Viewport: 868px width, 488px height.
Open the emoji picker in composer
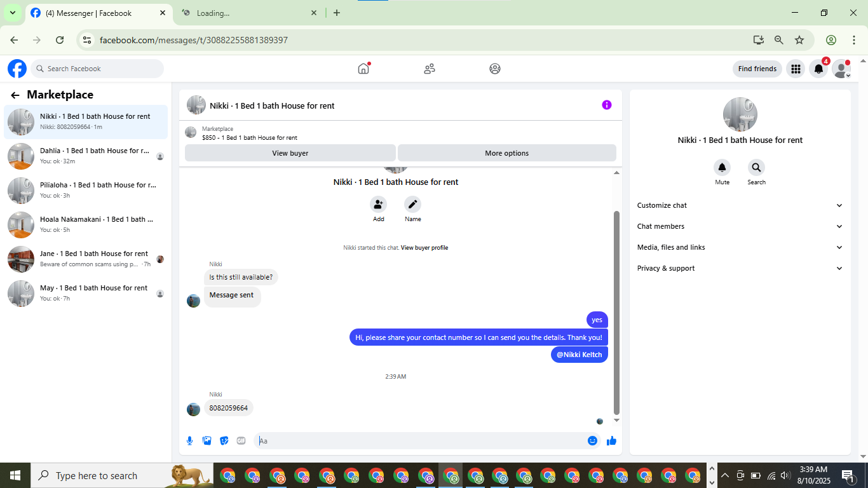pos(593,441)
